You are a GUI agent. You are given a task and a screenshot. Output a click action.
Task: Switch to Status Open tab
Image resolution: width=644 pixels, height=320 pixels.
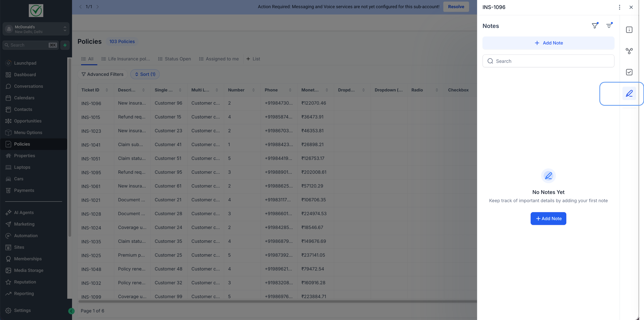coord(174,59)
